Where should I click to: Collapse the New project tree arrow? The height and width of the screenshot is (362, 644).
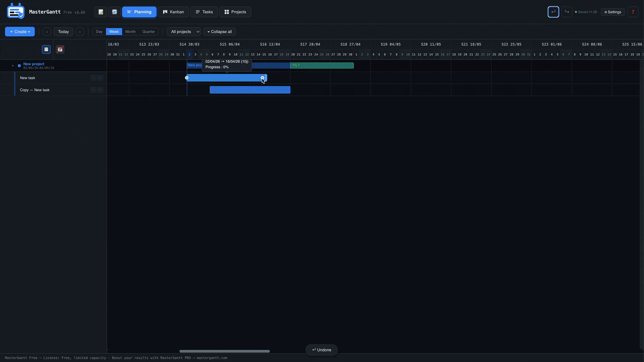point(13,66)
